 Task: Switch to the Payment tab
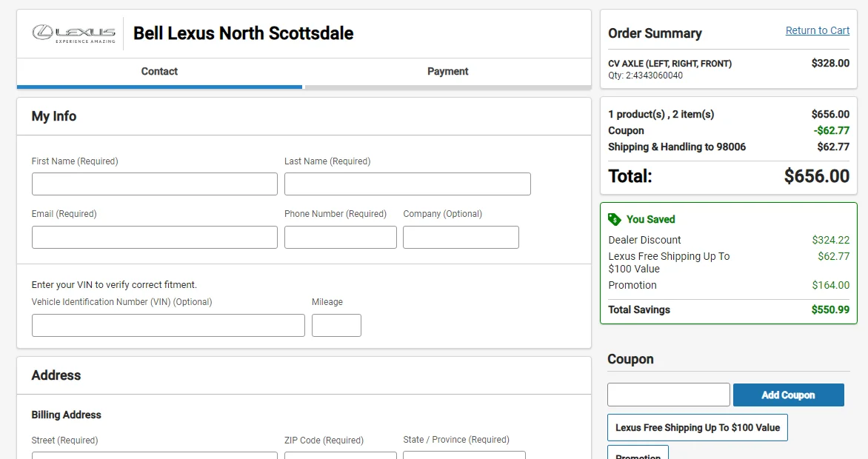coord(447,71)
